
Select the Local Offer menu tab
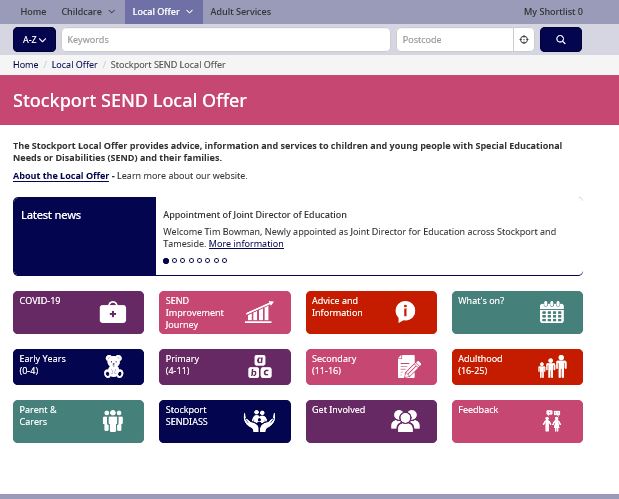click(164, 12)
